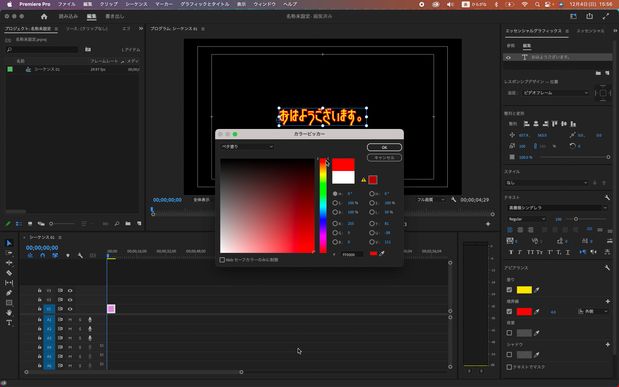Select the Rectangle tool
The height and width of the screenshot is (387, 619).
9,303
